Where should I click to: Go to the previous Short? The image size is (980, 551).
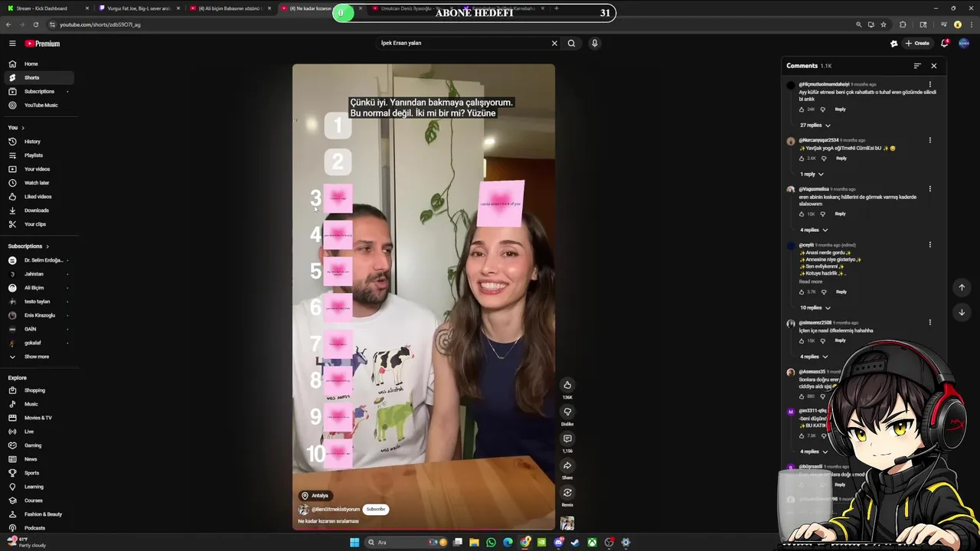(x=962, y=288)
